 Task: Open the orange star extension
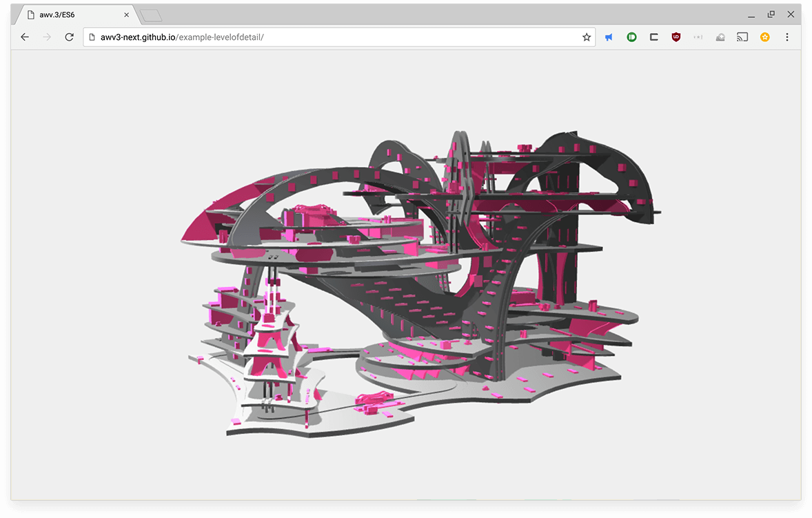tap(764, 37)
